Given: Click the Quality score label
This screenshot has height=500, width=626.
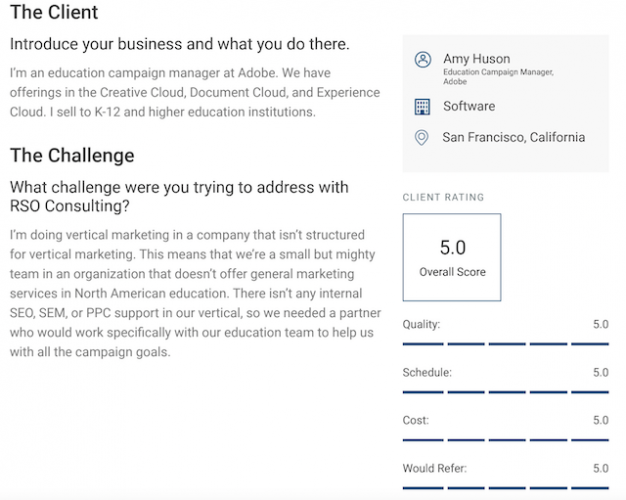Looking at the screenshot, I should [420, 325].
